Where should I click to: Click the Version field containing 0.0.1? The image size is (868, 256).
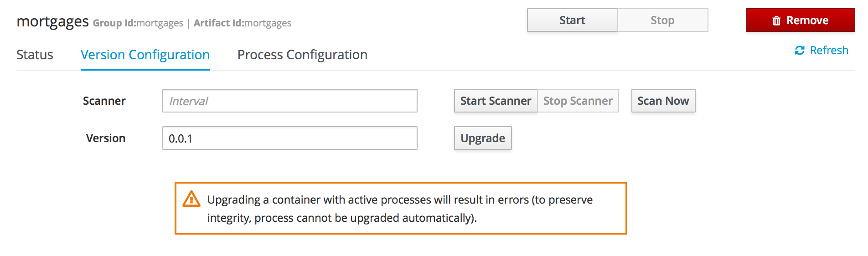coord(289,138)
